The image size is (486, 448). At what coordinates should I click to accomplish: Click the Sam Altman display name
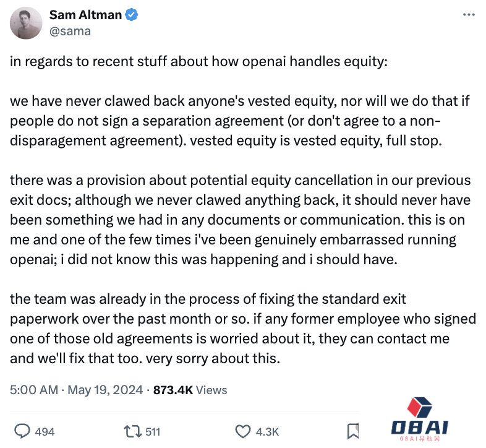click(x=85, y=15)
